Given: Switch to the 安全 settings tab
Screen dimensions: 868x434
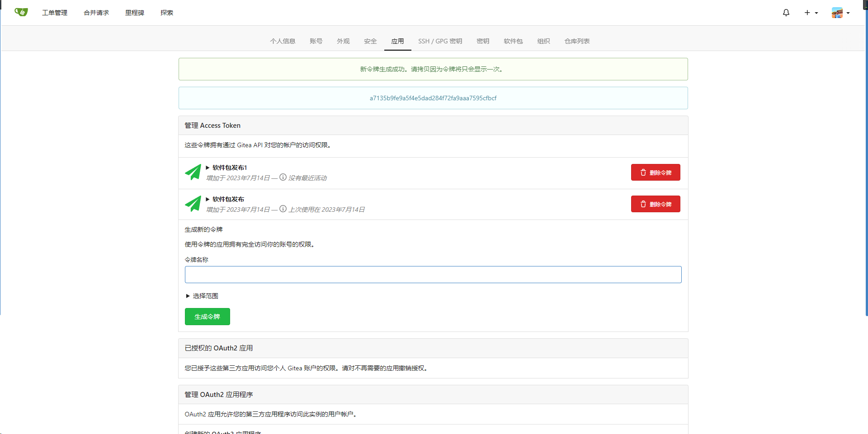Looking at the screenshot, I should pos(370,41).
